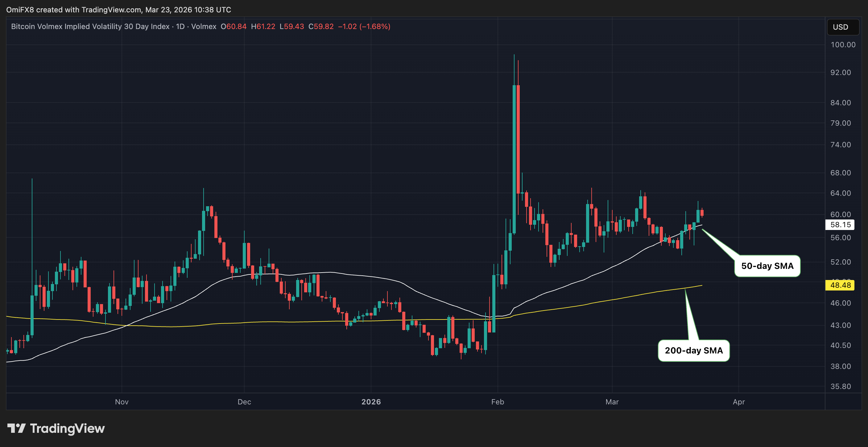Select the 100.00 value on the price scale

[843, 44]
